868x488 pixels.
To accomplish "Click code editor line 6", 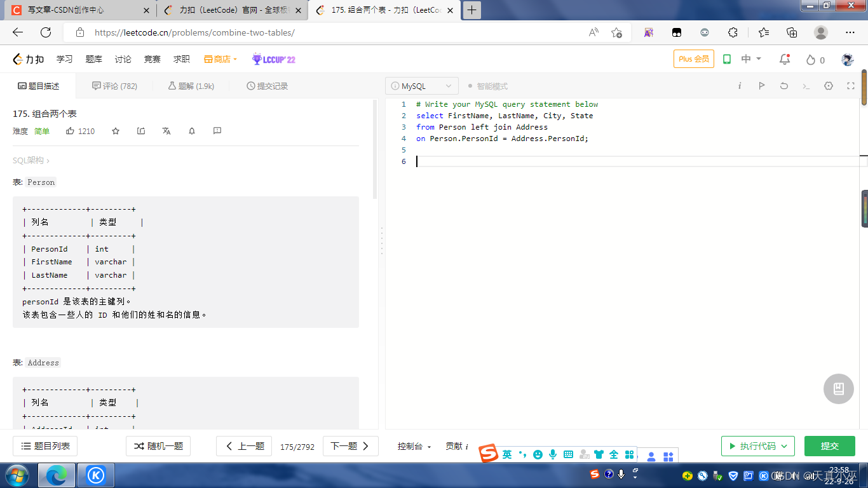I will pyautogui.click(x=639, y=161).
